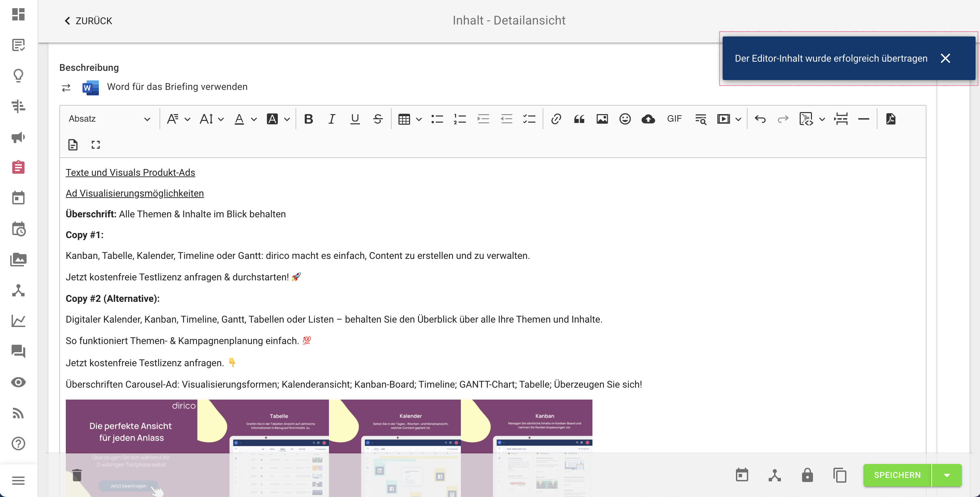Image resolution: width=980 pixels, height=497 pixels.
Task: Open the help question mark in the sidebar
Action: pos(18,444)
